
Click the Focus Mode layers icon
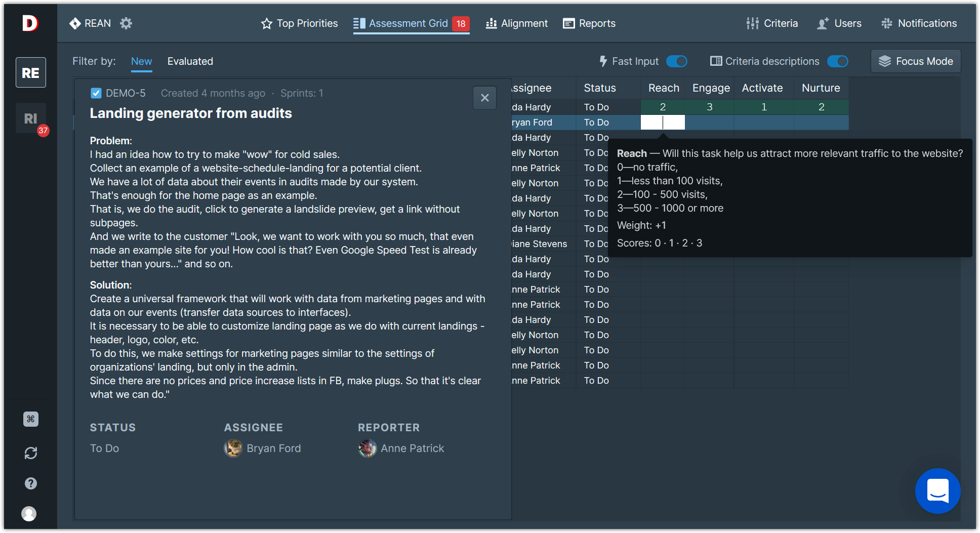(x=885, y=61)
